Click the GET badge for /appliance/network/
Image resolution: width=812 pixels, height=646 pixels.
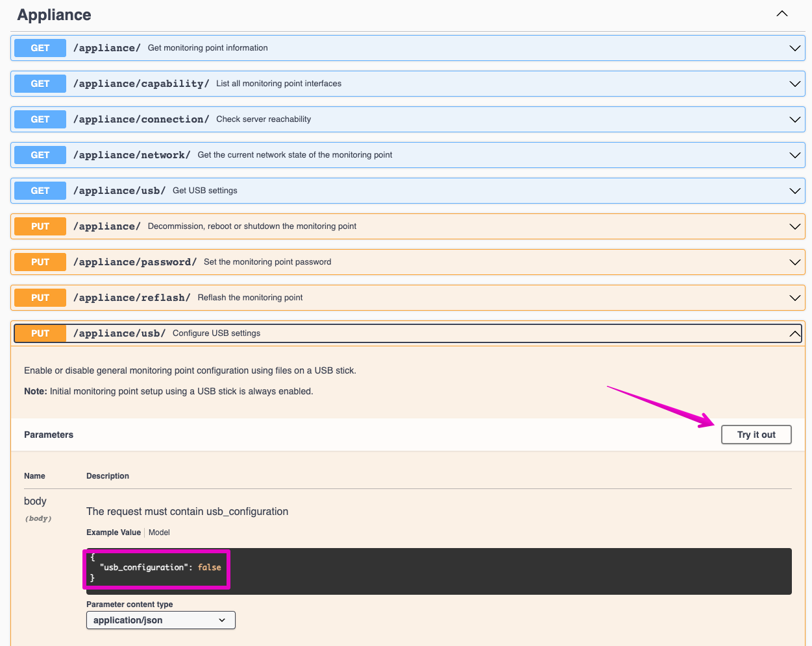[x=40, y=155]
